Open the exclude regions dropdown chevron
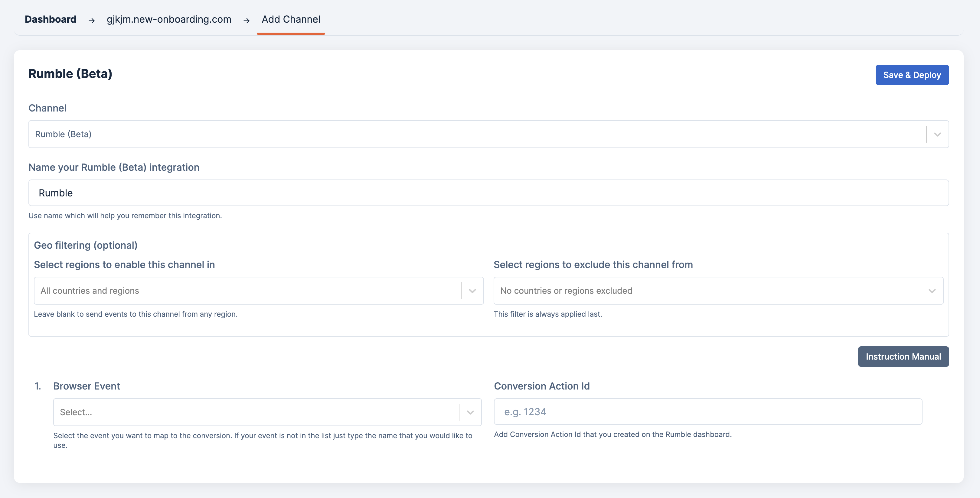980x498 pixels. click(932, 291)
